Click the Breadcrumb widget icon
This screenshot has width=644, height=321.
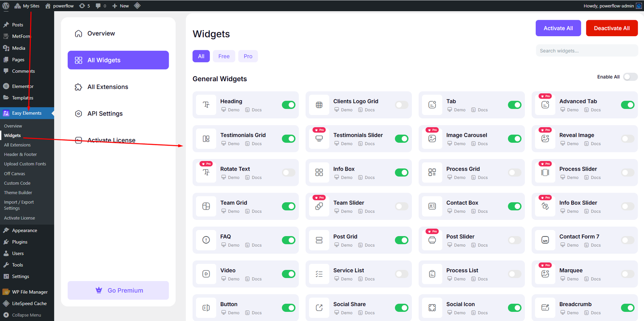[545, 308]
